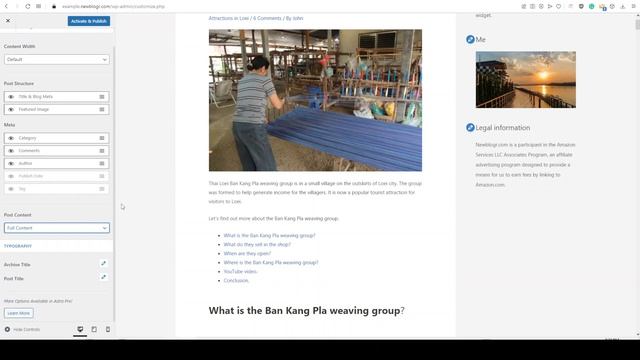This screenshot has height=360, width=640.
Task: Click the browser back arrow
Action: (6, 7)
